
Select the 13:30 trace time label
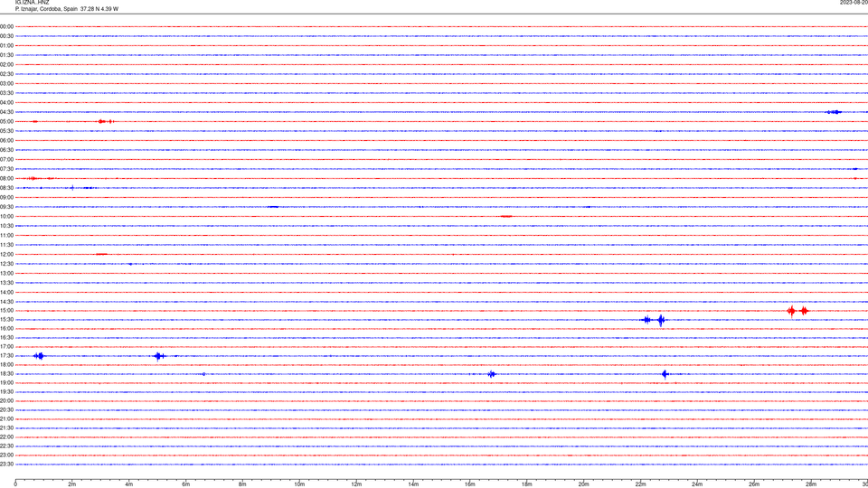click(6, 283)
